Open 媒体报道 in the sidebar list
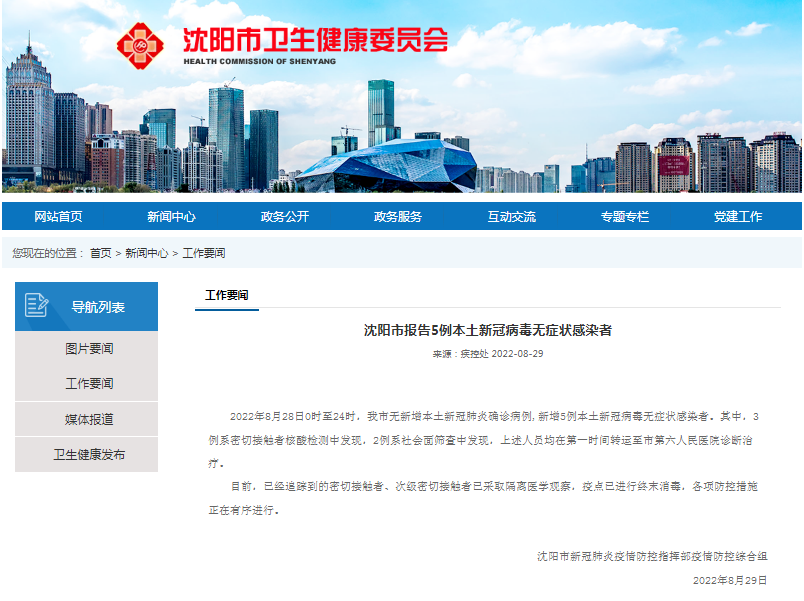 tap(89, 419)
